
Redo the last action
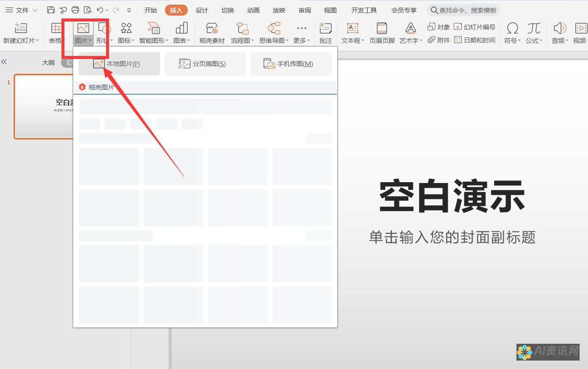(x=116, y=10)
